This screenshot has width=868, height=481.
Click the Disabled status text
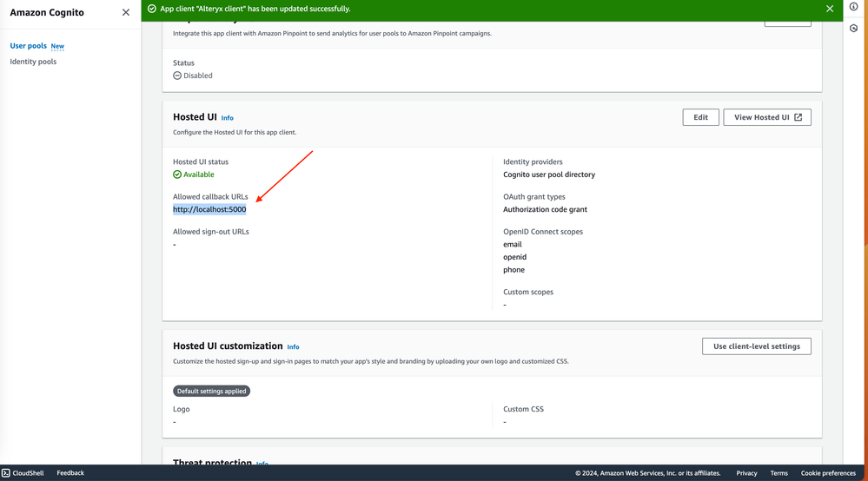197,76
